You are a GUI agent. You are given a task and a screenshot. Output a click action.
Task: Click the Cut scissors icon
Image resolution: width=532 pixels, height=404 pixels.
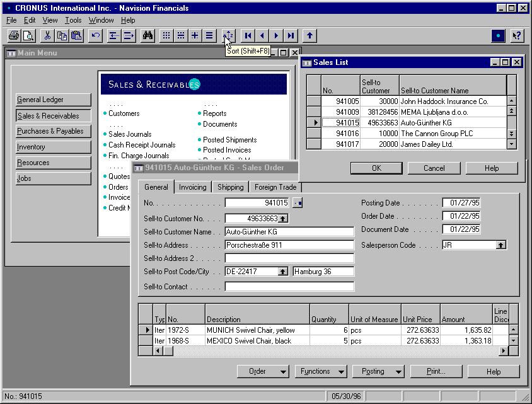coord(47,36)
